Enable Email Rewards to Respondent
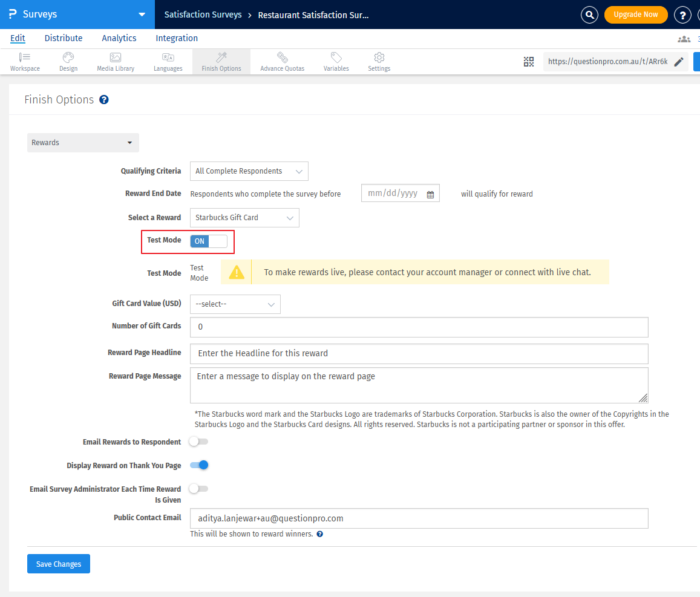 point(198,442)
